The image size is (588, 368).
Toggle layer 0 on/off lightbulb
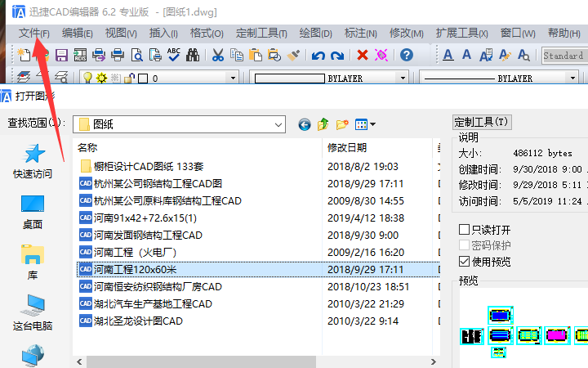87,78
